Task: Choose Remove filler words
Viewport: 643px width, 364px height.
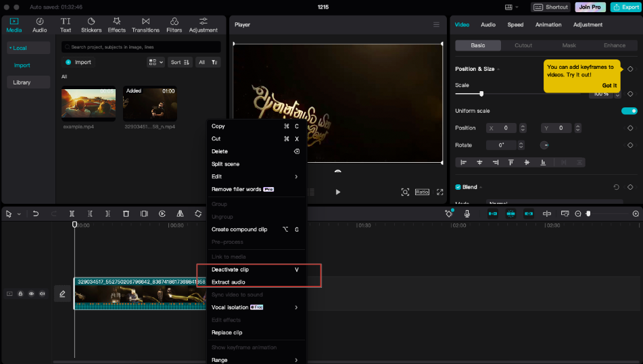Action: coord(255,189)
